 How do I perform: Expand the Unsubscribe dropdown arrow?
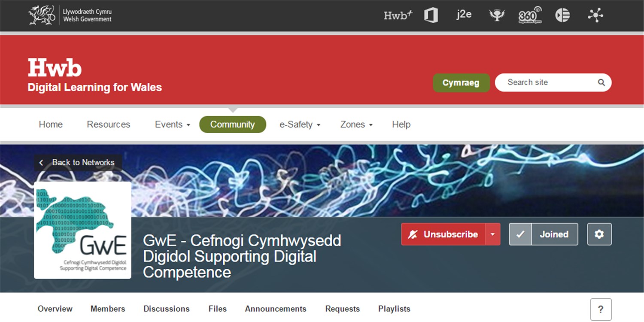493,234
